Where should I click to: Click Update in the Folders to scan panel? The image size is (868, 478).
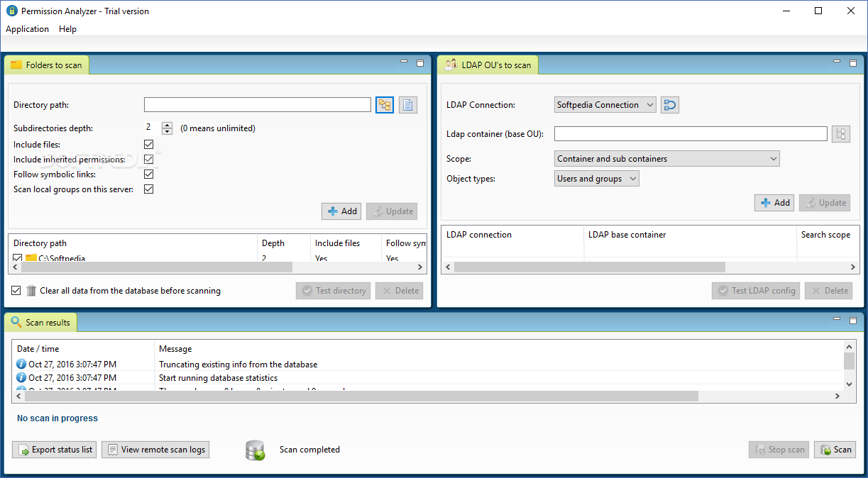coord(392,211)
